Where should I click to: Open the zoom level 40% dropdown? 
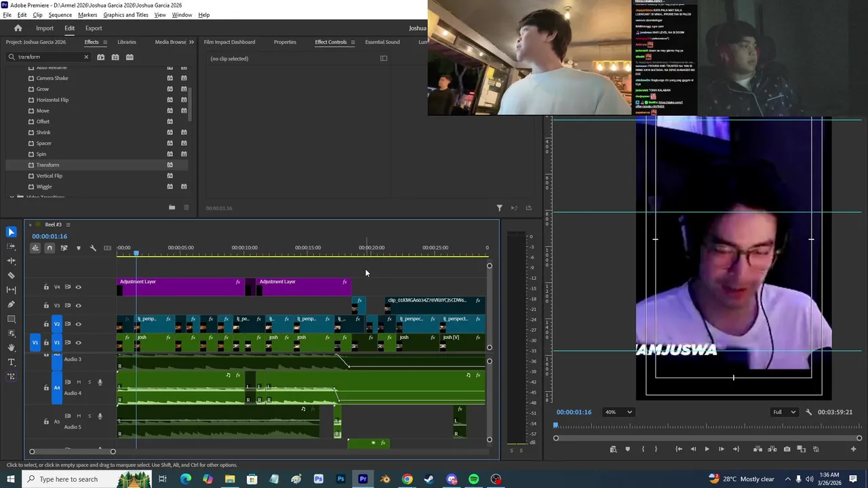pyautogui.click(x=619, y=412)
